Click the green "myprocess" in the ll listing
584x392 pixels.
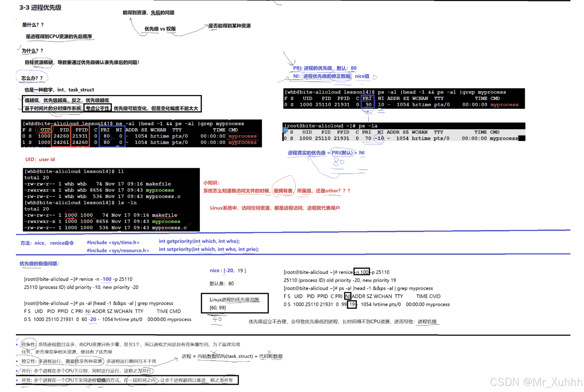160,190
